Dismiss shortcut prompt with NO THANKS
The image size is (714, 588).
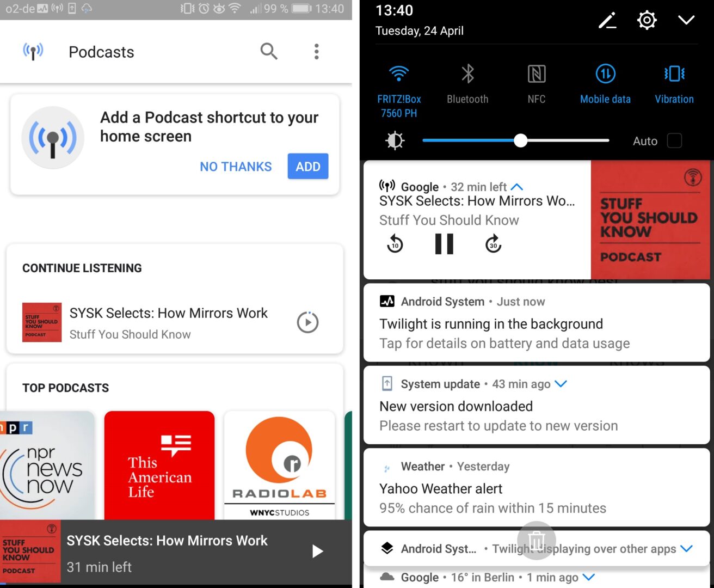(x=236, y=166)
